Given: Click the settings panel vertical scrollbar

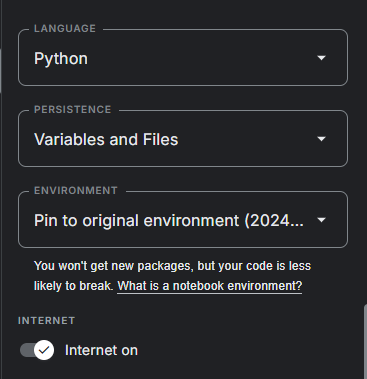Looking at the screenshot, I should 365,340.
